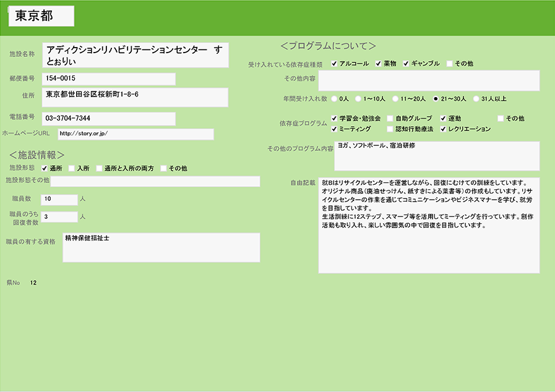This screenshot has width=555, height=392.
Task: Check the 自助グループ program checkbox
Action: click(x=390, y=118)
